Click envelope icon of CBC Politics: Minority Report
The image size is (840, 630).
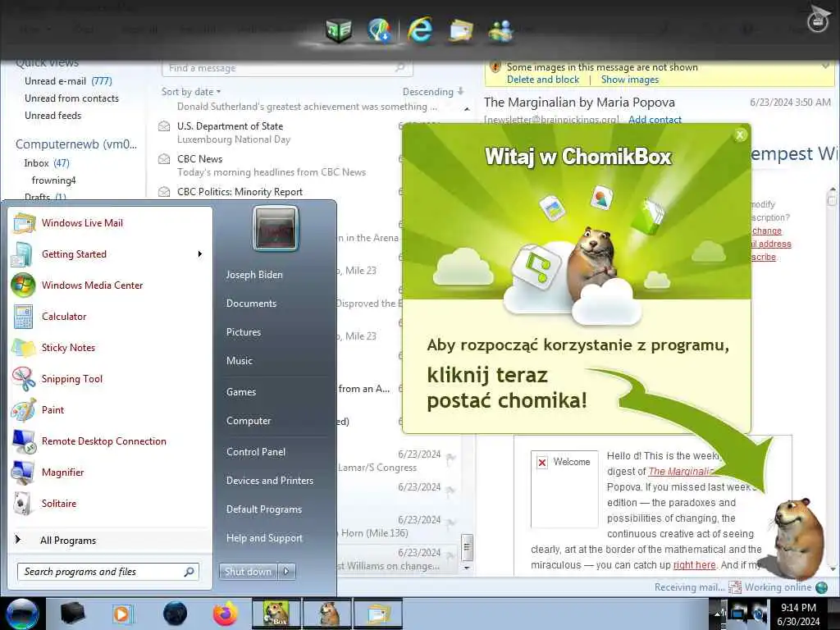(x=164, y=192)
